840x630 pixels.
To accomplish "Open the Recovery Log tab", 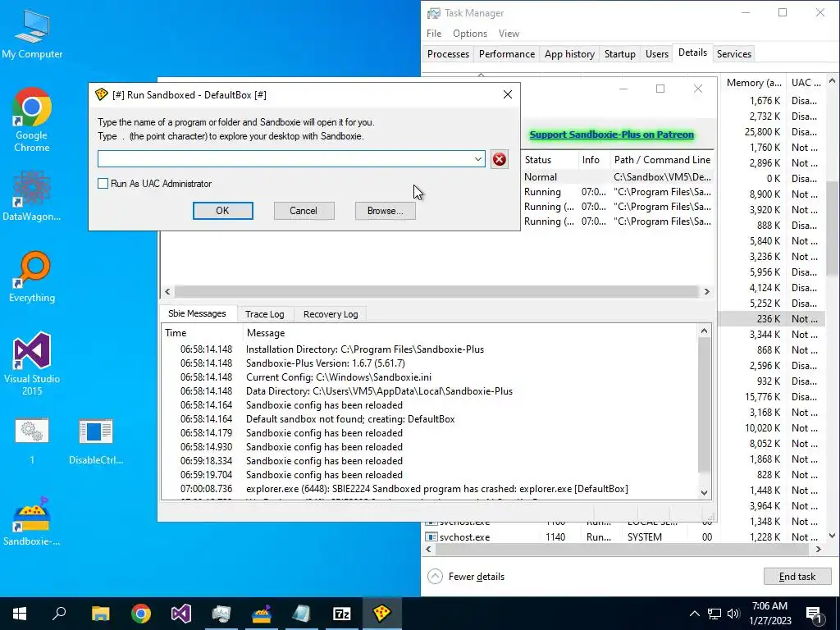I will point(331,314).
